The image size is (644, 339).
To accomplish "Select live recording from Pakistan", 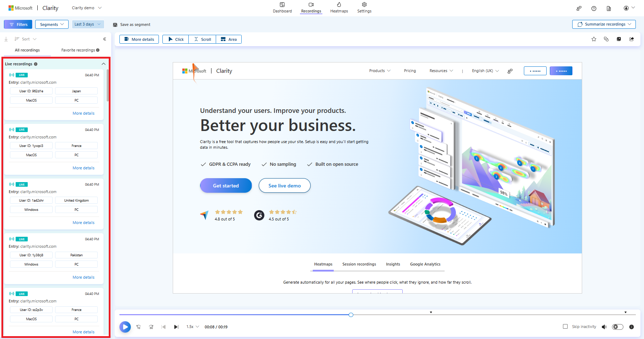I will coord(54,258).
